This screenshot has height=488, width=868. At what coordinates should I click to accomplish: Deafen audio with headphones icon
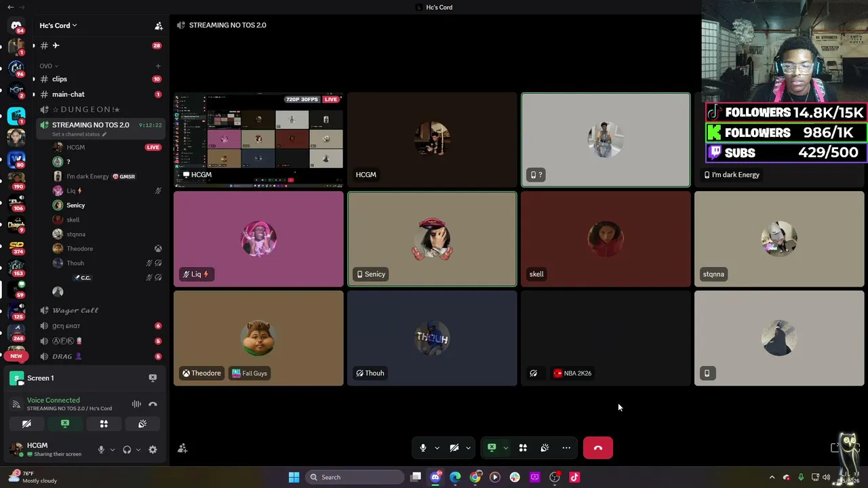[127, 449]
